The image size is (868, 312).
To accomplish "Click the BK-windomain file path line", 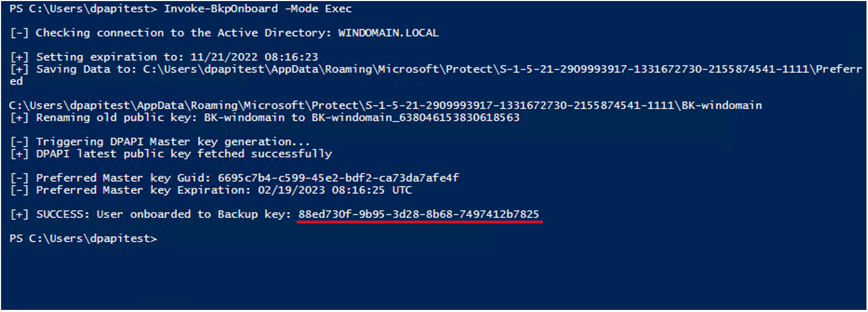I will coord(385,106).
